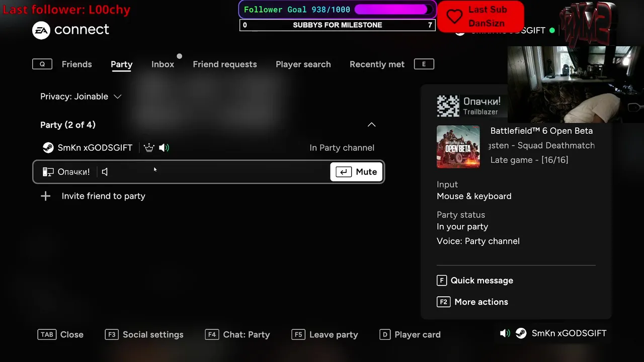Click the Late game - [16/16] text
The width and height of the screenshot is (644, 362).
[x=529, y=160]
